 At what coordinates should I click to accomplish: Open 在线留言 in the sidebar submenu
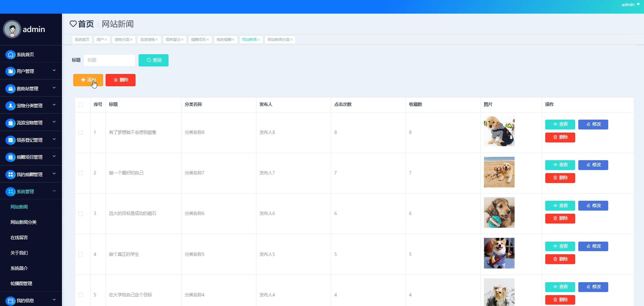pyautogui.click(x=19, y=238)
